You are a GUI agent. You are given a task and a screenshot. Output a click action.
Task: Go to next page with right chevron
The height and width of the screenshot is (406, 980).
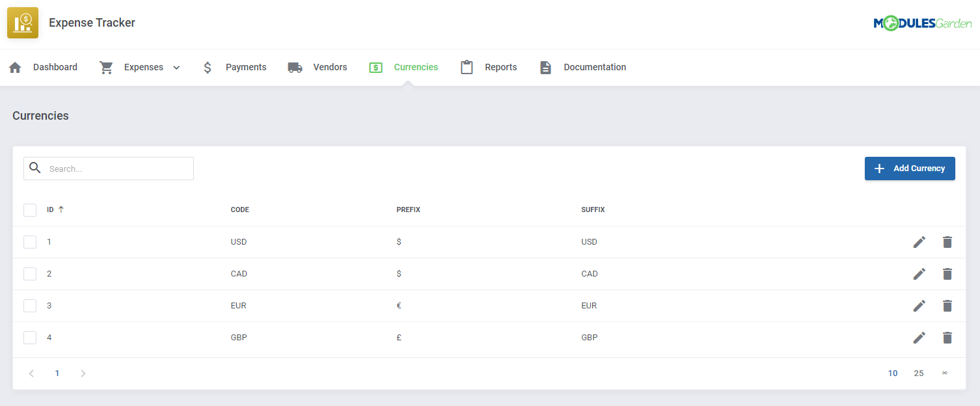(x=83, y=373)
